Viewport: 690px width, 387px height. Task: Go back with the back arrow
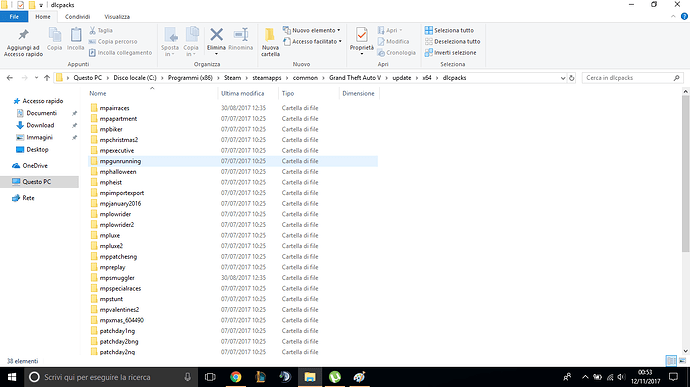[x=10, y=78]
